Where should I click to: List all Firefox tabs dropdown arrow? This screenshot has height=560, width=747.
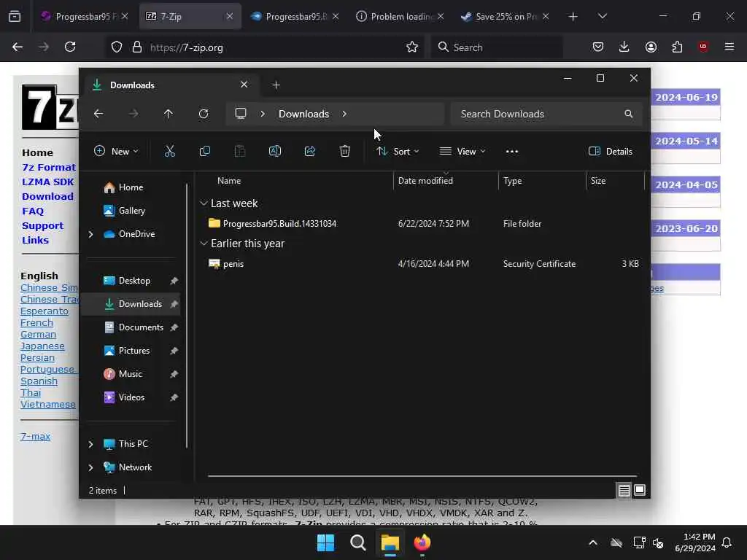click(x=602, y=16)
